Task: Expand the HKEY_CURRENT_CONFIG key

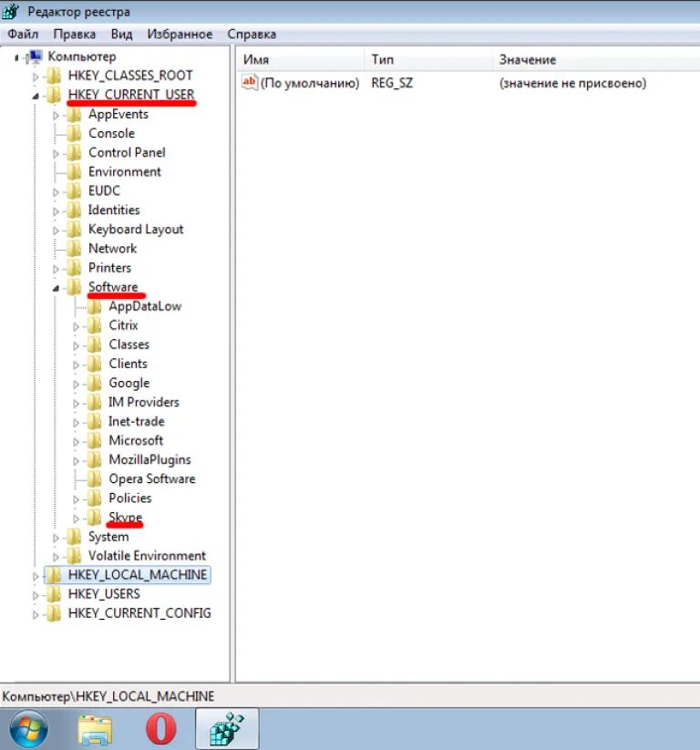Action: coord(36,614)
